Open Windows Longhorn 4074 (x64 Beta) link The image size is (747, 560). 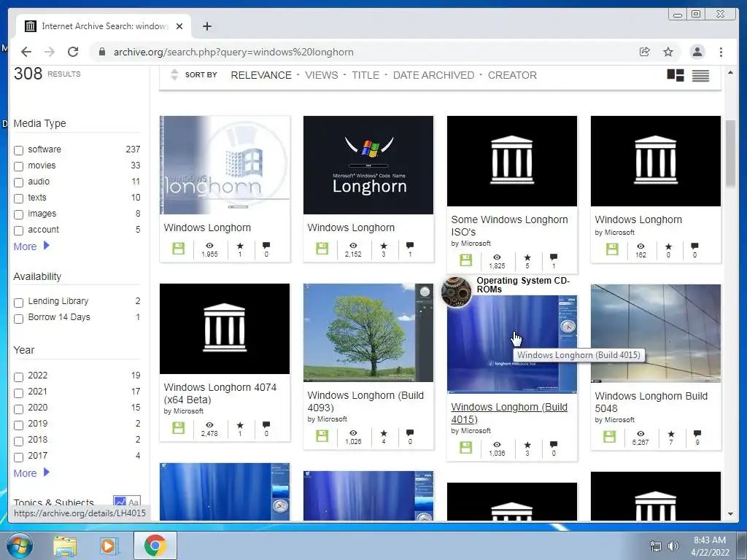point(220,393)
